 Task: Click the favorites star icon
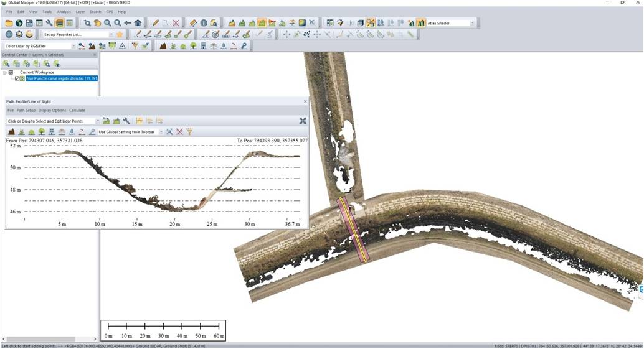pyautogui.click(x=120, y=34)
